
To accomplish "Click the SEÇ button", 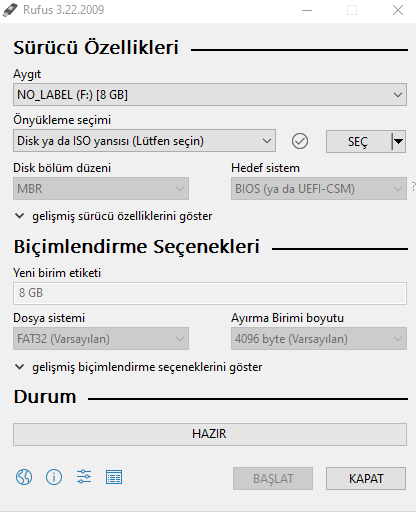I will pos(358,141).
